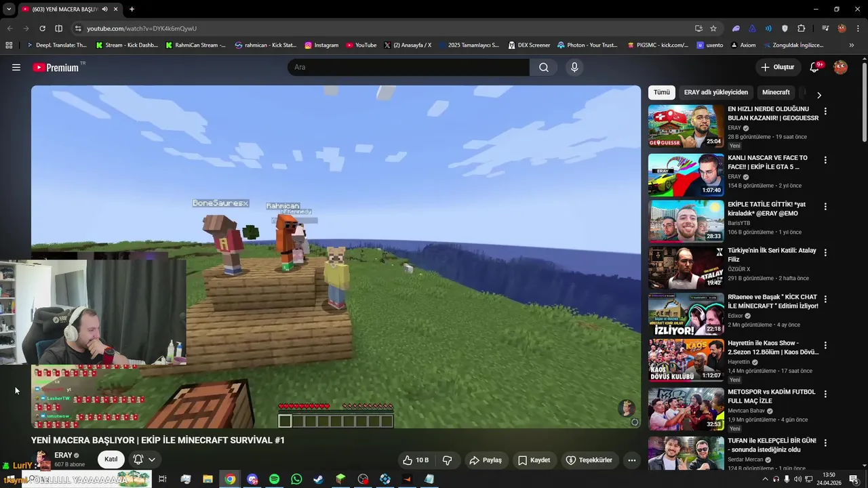This screenshot has height=488, width=868.
Task: Open options for KANLI NASCAR video three-dot
Action: point(825,160)
